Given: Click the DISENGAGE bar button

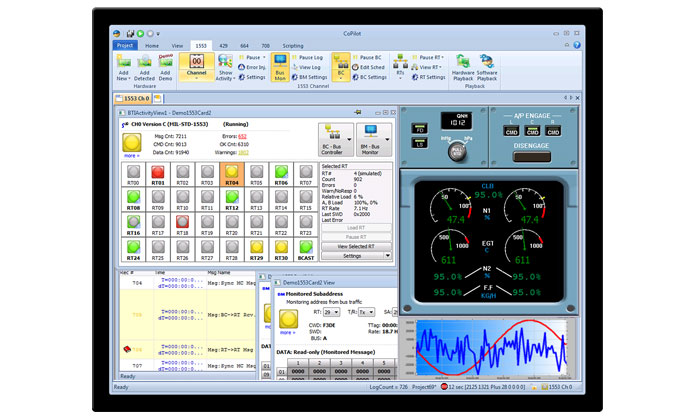Looking at the screenshot, I should click(532, 157).
